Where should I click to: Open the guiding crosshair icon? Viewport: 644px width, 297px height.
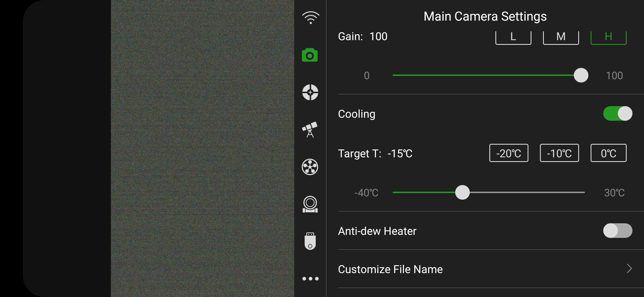[310, 92]
